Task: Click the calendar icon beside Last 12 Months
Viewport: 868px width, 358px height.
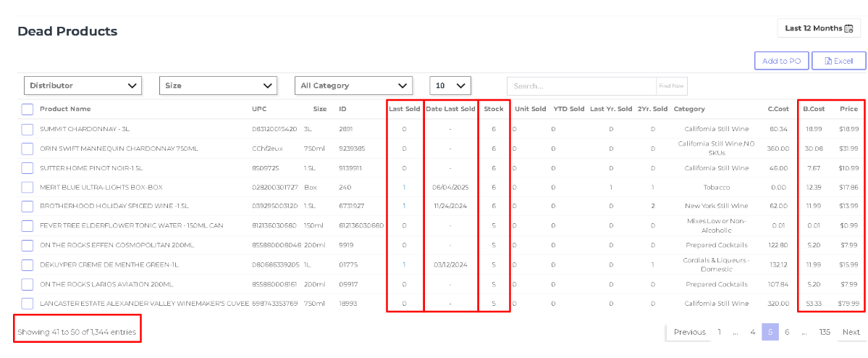Action: point(848,28)
